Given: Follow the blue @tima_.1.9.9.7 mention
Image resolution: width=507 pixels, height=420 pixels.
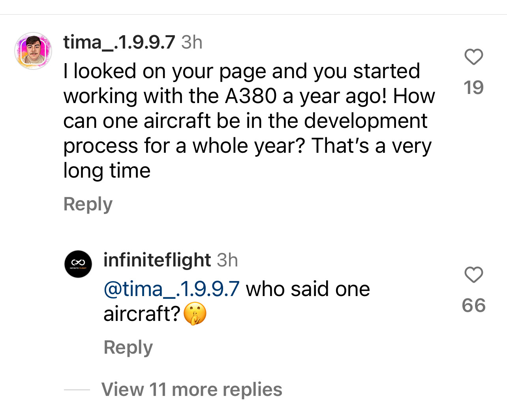Looking at the screenshot, I should pos(171,289).
